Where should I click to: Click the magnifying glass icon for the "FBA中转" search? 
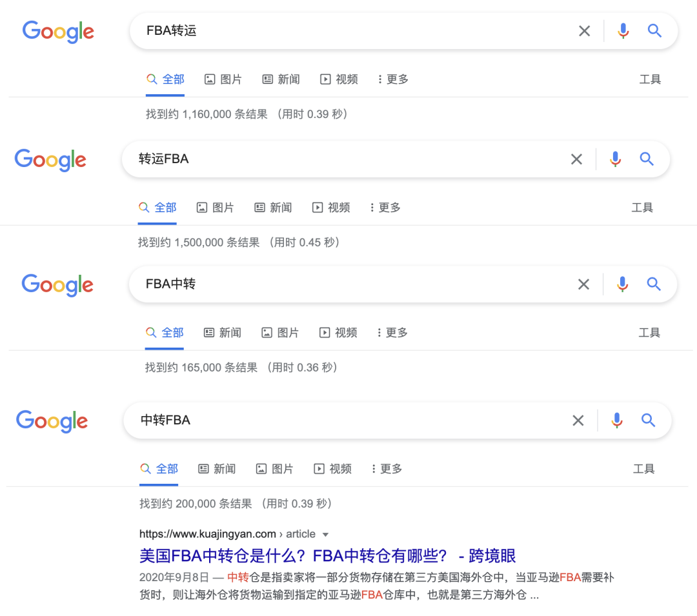[x=654, y=284]
